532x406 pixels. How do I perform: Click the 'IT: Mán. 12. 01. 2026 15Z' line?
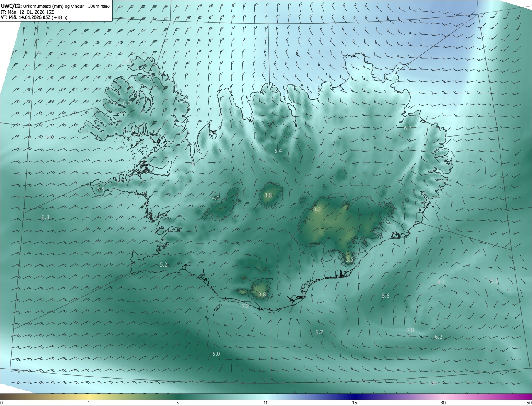coord(28,12)
